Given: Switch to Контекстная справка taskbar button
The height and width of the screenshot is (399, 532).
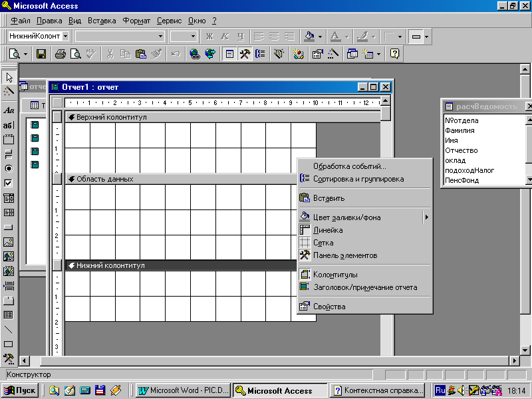Looking at the screenshot, I should (378, 390).
